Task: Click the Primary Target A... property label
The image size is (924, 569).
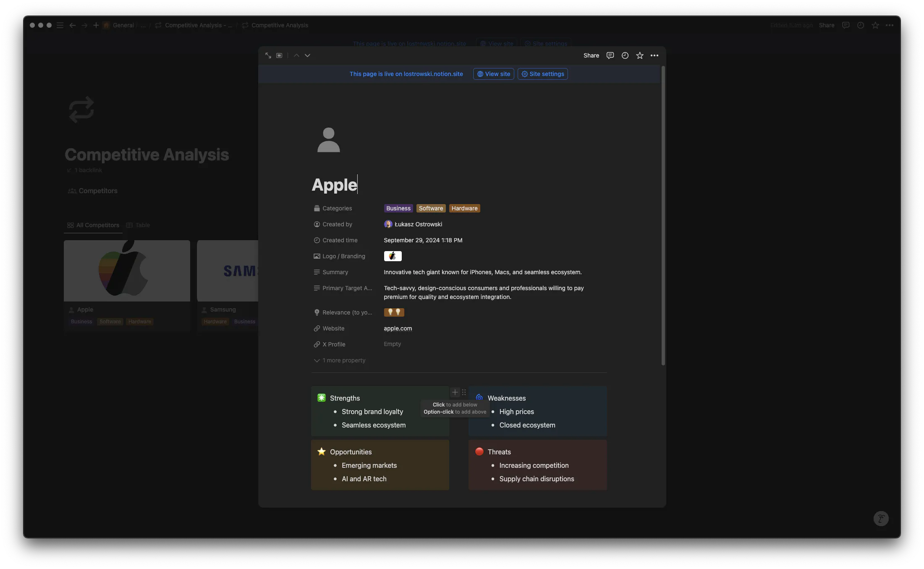Action: tap(343, 288)
